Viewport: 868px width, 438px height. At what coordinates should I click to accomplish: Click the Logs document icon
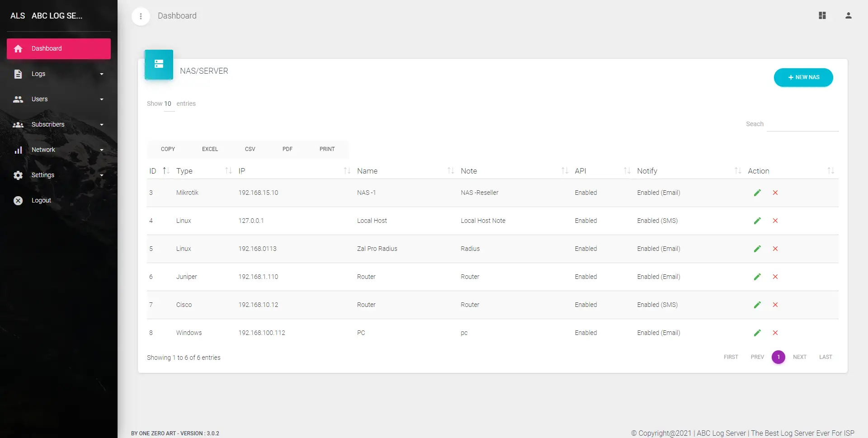(x=18, y=74)
